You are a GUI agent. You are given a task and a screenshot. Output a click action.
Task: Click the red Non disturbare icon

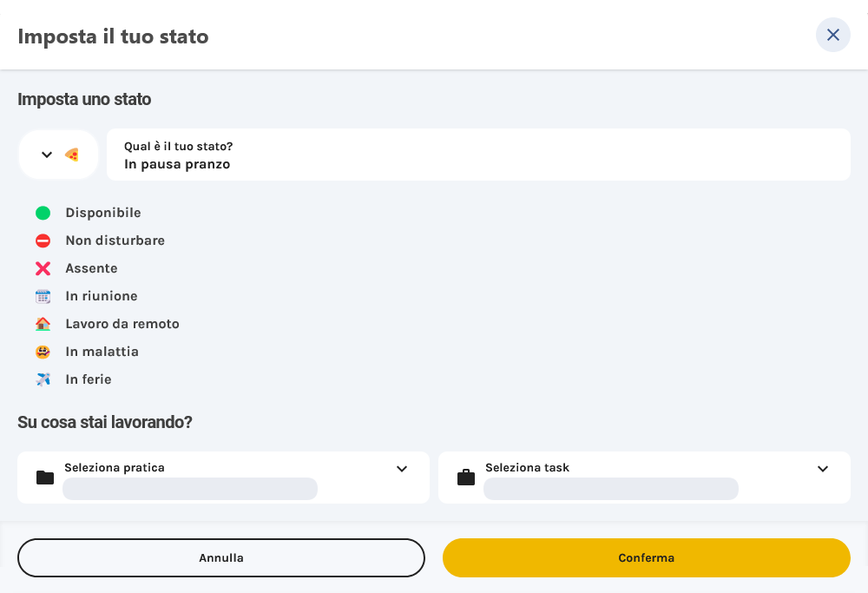43,240
